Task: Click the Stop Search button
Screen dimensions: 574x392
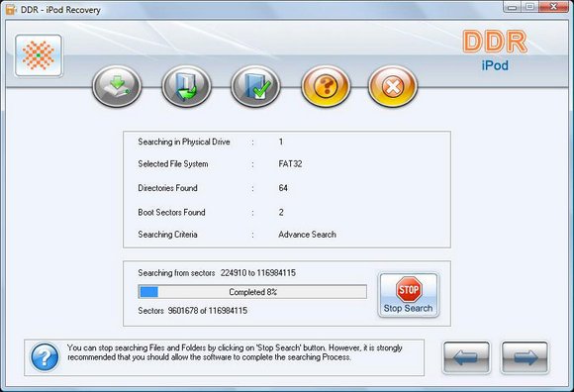Action: point(408,295)
